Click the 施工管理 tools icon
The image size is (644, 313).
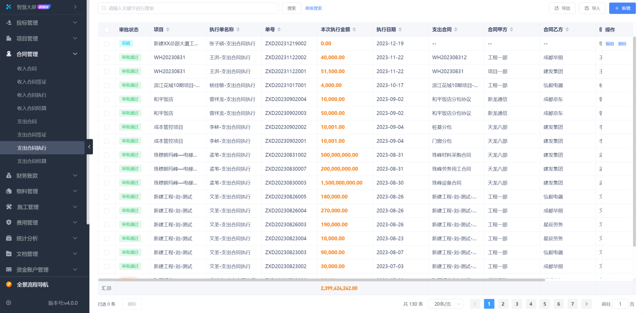point(9,207)
